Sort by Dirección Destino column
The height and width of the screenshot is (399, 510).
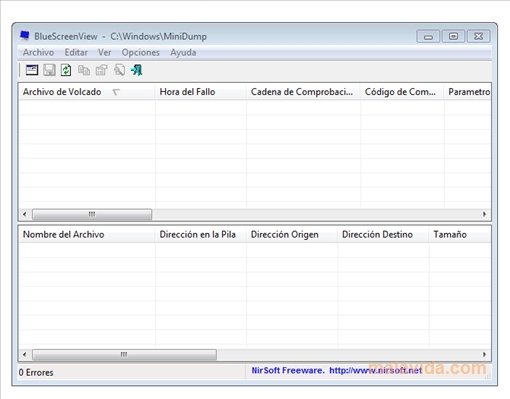(383, 234)
